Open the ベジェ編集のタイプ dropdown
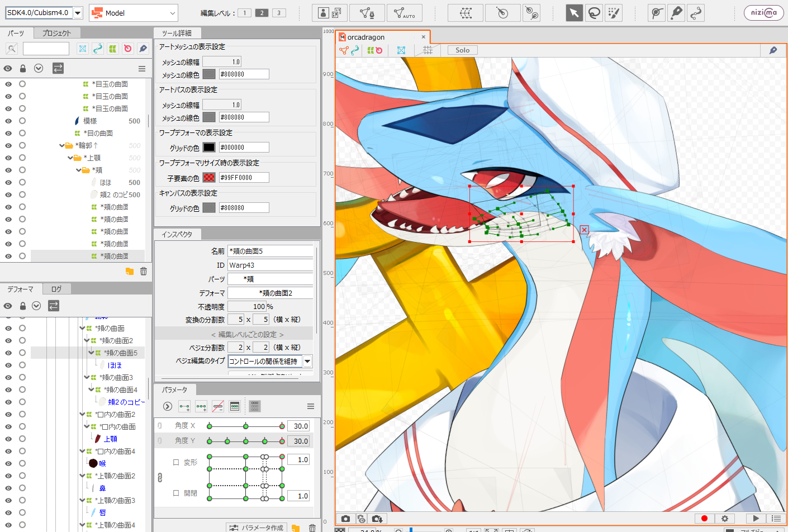The height and width of the screenshot is (532, 788). (307, 361)
